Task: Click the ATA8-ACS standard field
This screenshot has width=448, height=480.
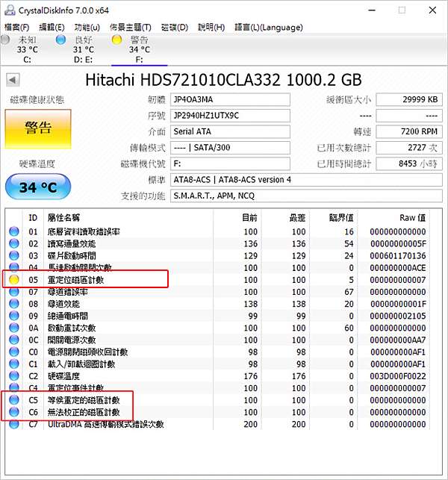Action: coord(306,180)
